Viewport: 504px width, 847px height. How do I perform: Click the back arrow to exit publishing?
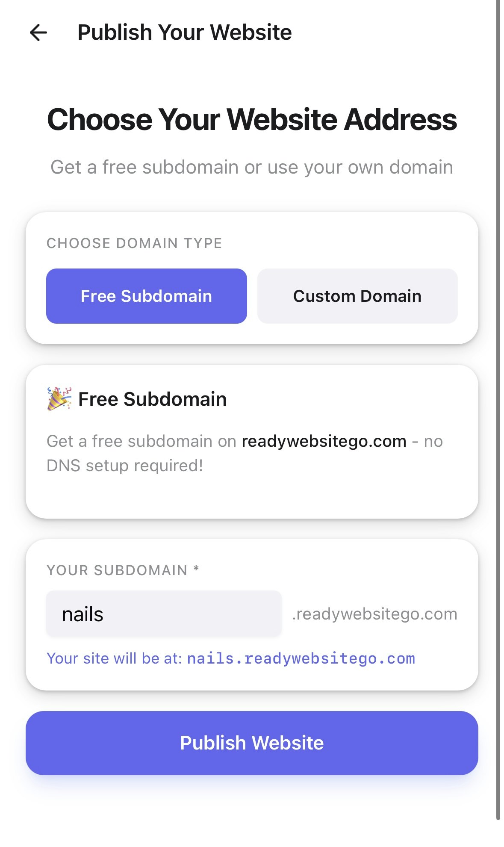pyautogui.click(x=38, y=32)
